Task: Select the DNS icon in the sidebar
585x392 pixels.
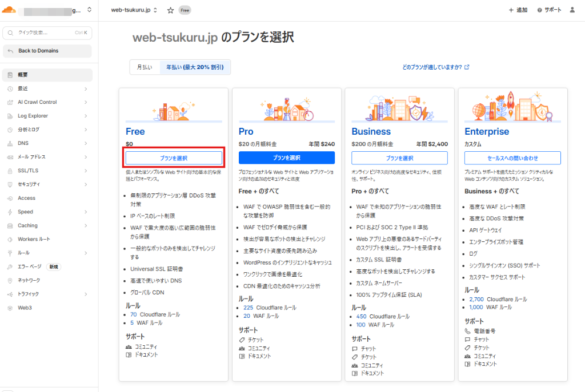Action: pyautogui.click(x=10, y=143)
